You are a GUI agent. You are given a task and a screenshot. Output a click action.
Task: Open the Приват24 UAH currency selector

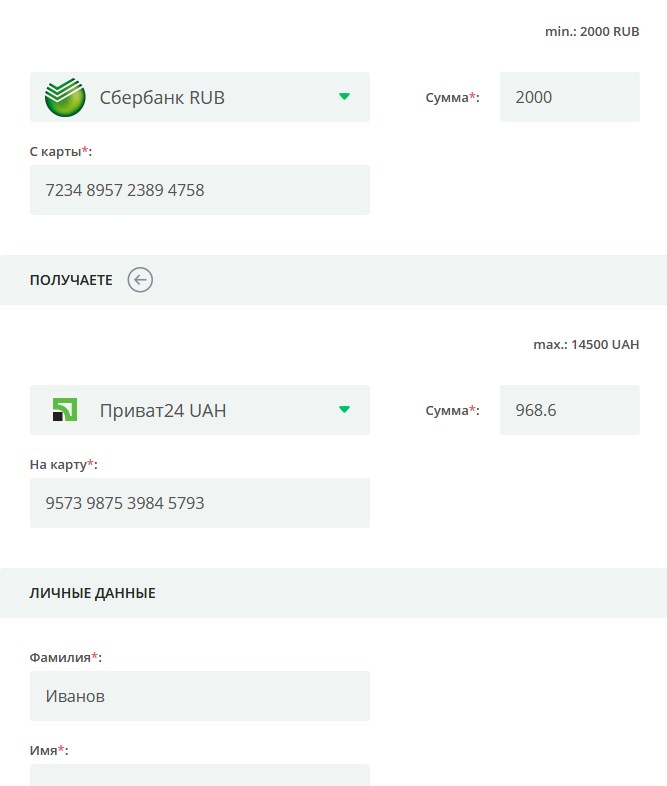pyautogui.click(x=200, y=410)
